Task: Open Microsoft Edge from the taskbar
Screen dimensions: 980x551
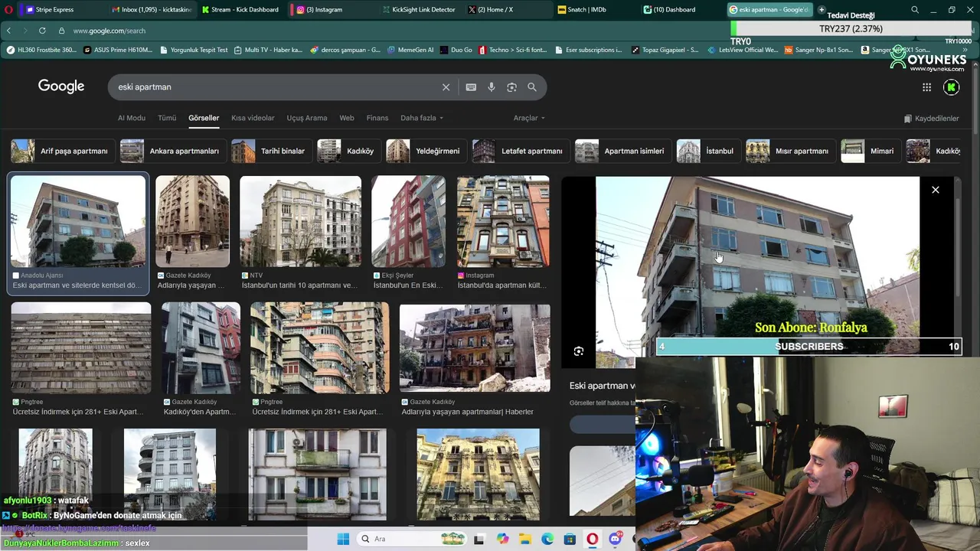Action: pos(547,539)
